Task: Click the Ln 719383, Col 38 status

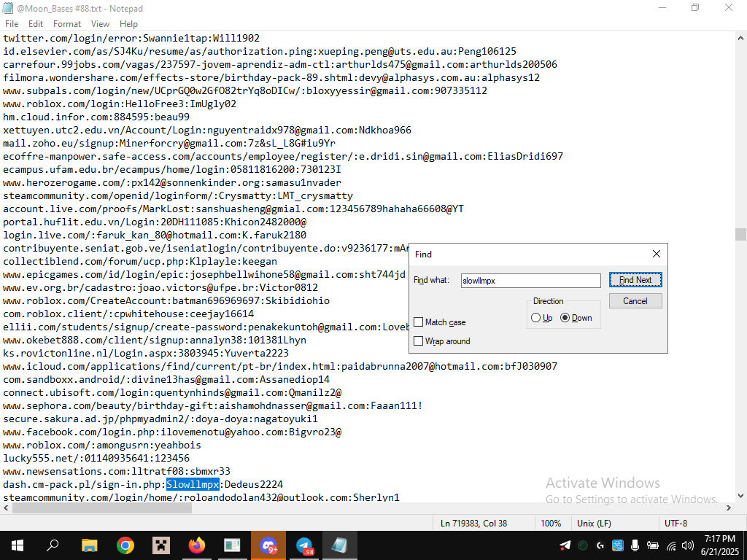Action: tap(473, 524)
